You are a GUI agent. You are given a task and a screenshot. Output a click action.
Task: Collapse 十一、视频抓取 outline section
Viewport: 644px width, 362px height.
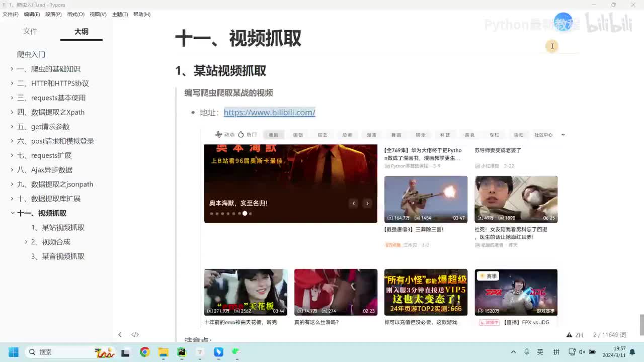pos(12,213)
